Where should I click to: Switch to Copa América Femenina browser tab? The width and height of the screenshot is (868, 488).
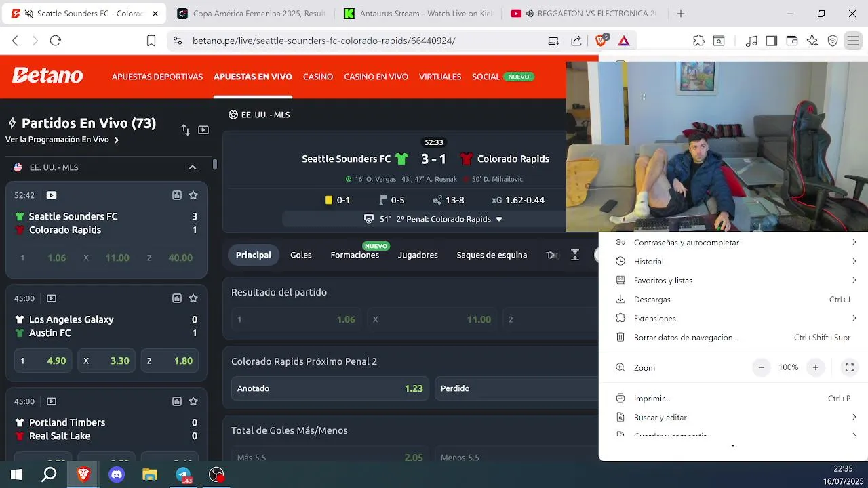point(250,14)
